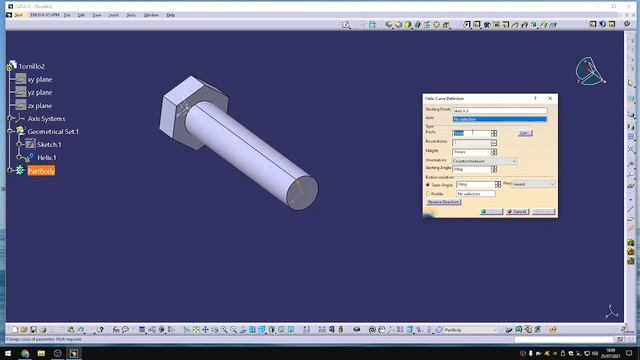Click the Normal View icon
640x360 pixels.
[x=243, y=329]
